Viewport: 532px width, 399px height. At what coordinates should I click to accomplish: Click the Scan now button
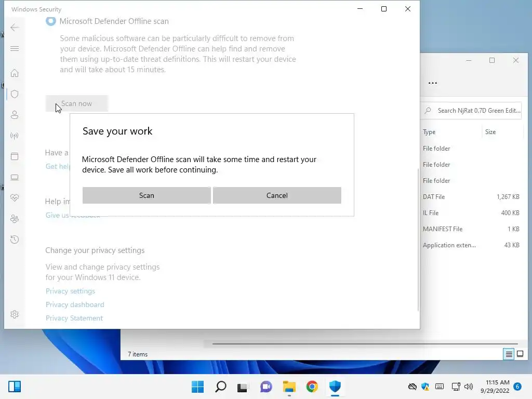click(77, 103)
